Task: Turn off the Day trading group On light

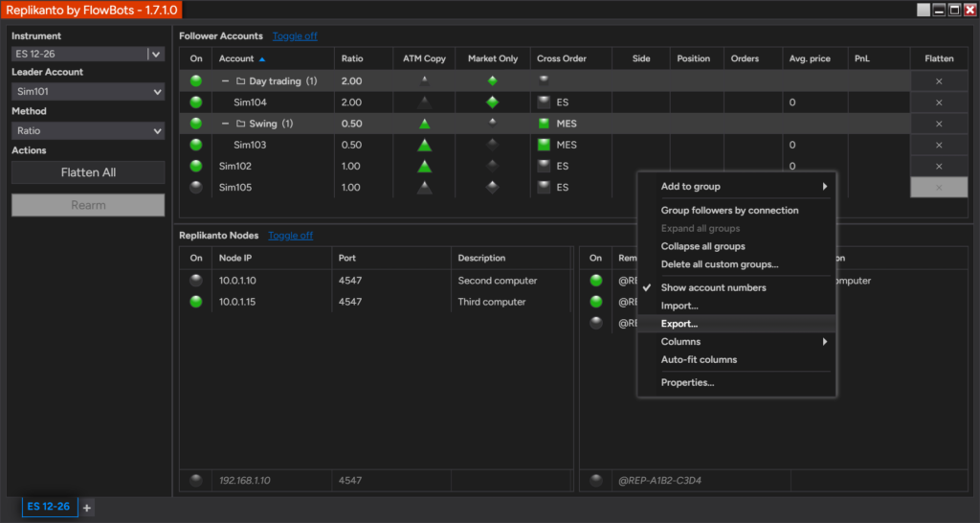Action: point(196,80)
